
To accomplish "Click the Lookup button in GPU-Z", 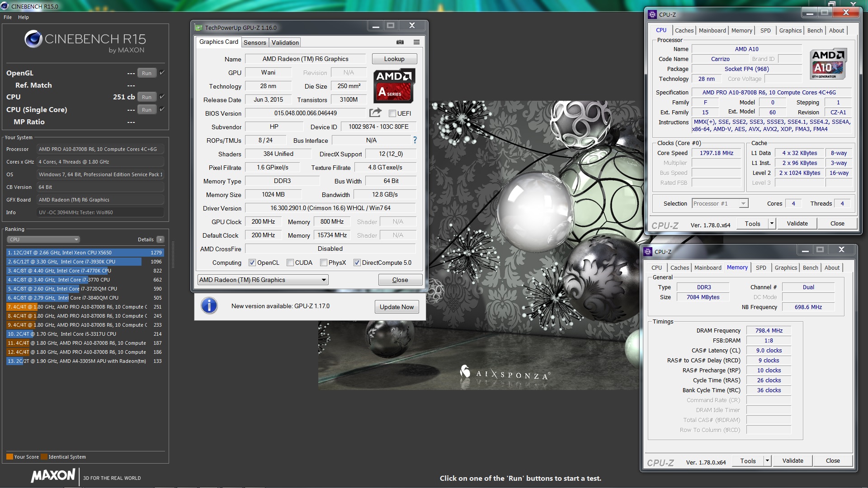I will point(394,59).
